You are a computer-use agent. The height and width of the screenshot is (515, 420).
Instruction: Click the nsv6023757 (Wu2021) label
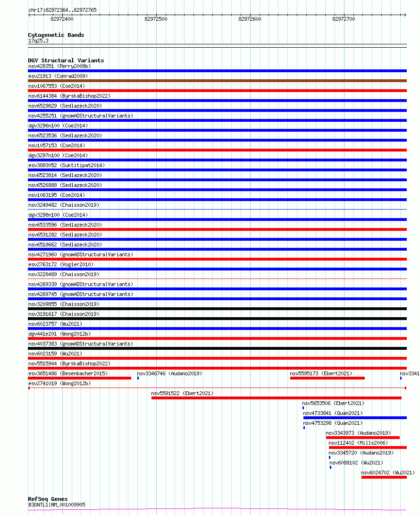[55, 324]
